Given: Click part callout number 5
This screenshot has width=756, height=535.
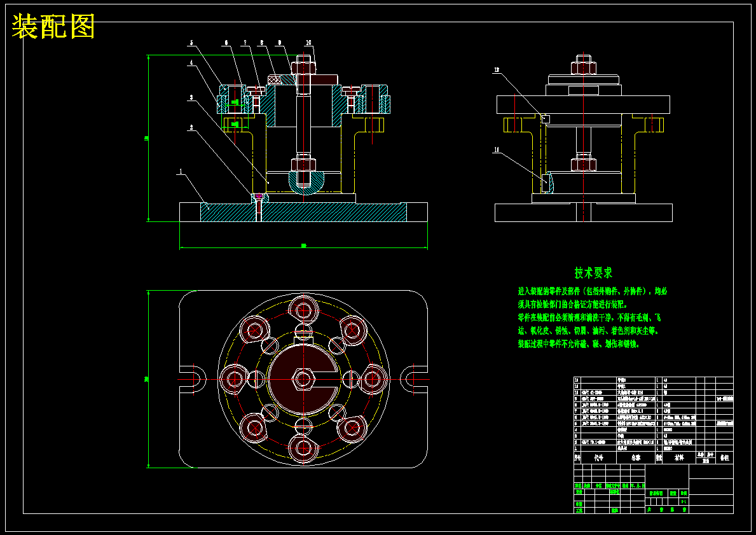Looking at the screenshot, I should (x=191, y=43).
